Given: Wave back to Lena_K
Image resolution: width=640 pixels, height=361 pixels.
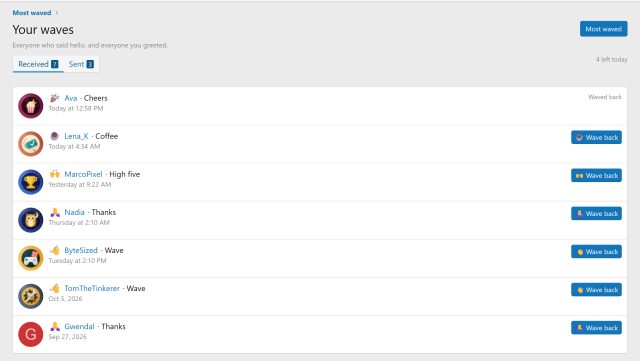Looking at the screenshot, I should 596,137.
